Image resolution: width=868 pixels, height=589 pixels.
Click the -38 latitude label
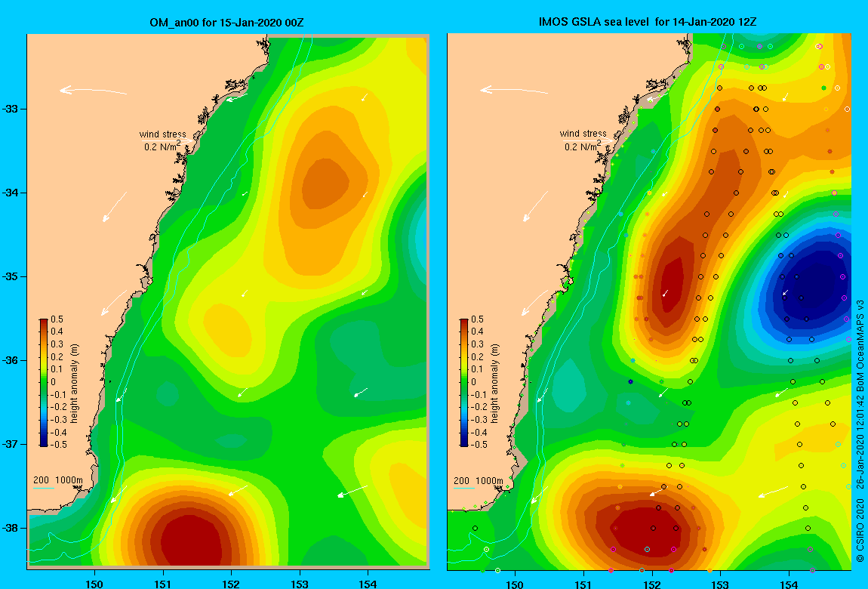[11, 528]
